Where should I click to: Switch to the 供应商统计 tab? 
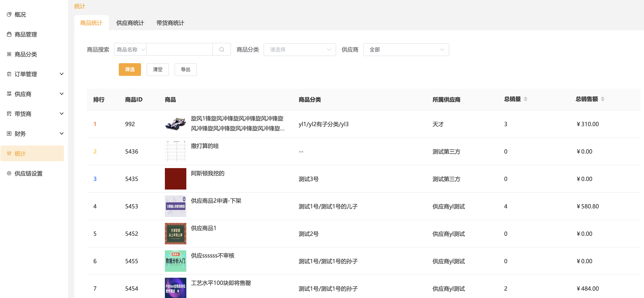130,23
